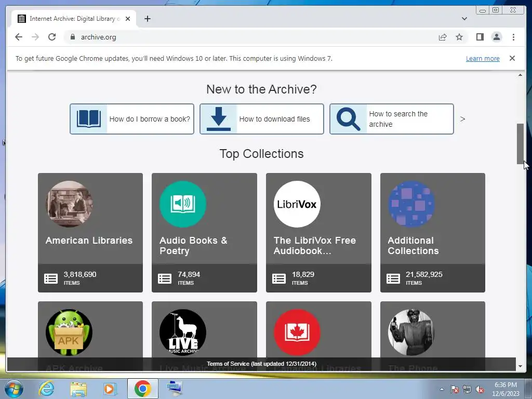Open the Chrome three-dot menu

tap(513, 37)
